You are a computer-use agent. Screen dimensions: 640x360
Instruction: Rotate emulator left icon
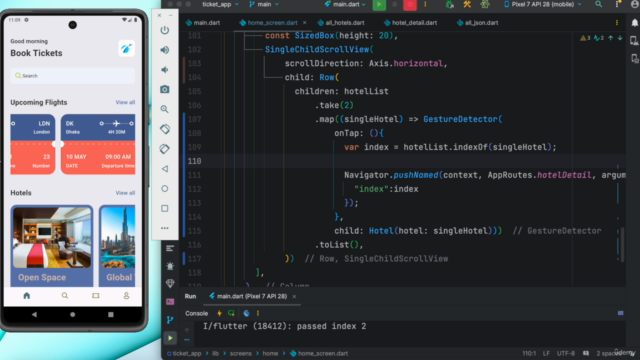pos(164,129)
